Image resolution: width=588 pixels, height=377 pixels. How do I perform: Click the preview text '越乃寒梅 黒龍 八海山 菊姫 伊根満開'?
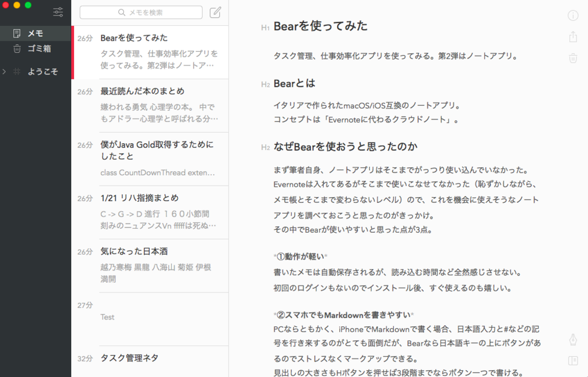156,273
